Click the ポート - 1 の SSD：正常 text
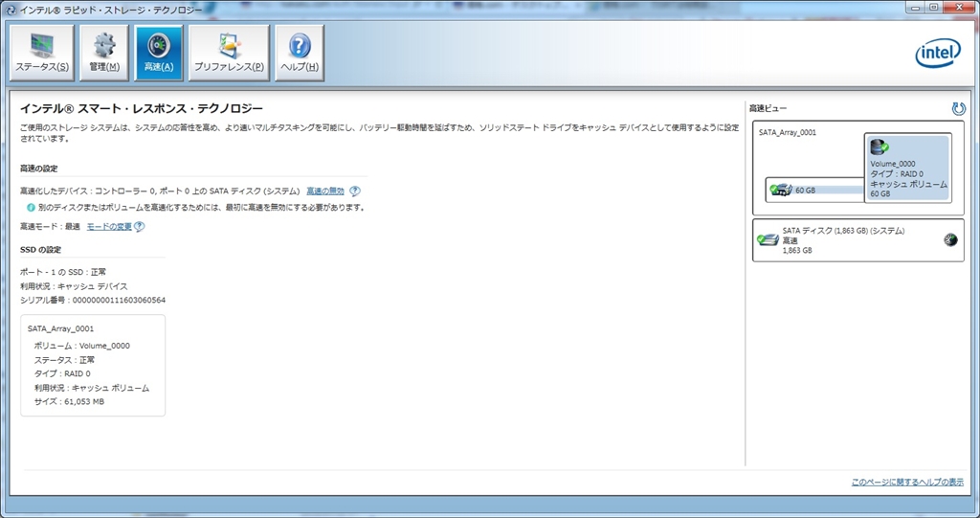This screenshot has height=518, width=980. [x=63, y=272]
